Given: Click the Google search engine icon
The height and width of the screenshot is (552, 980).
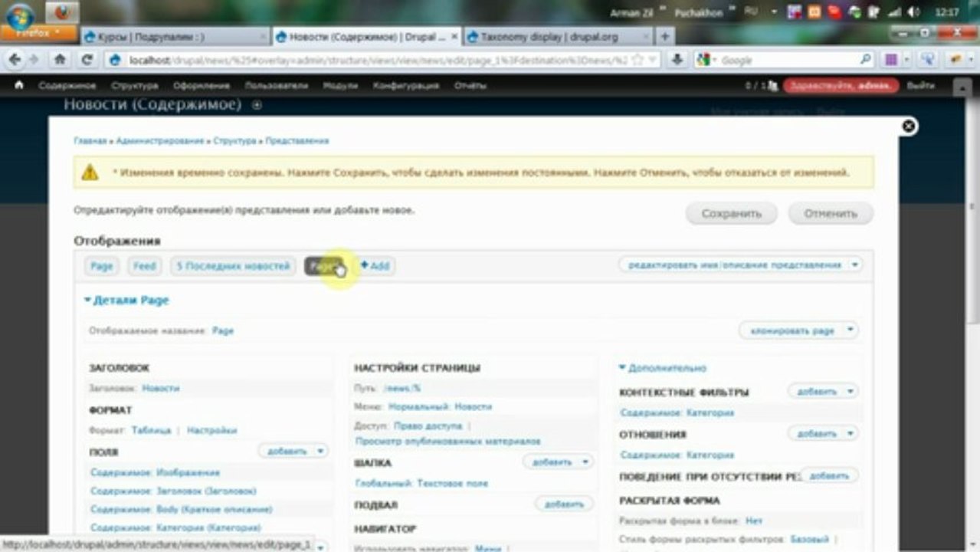Looking at the screenshot, I should pos(703,60).
